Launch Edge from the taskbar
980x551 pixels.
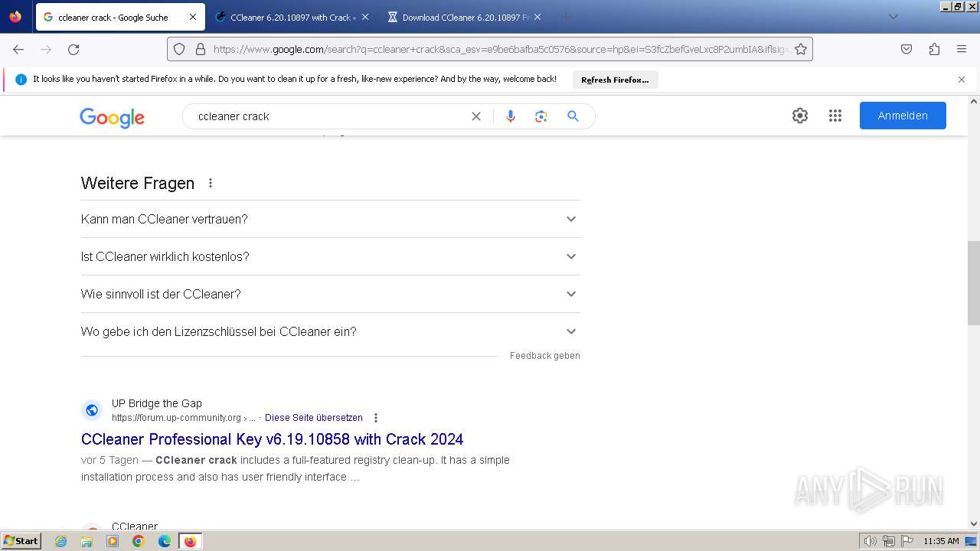[165, 541]
